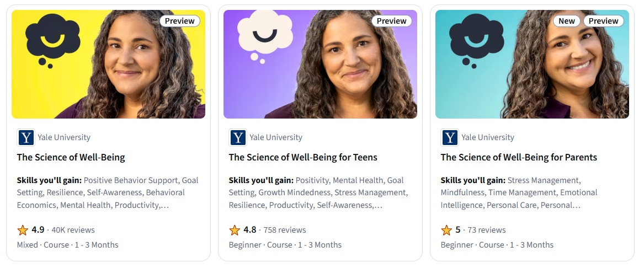Click Yale logo on Well-Being for Parents card
The image size is (644, 268).
coord(450,137)
